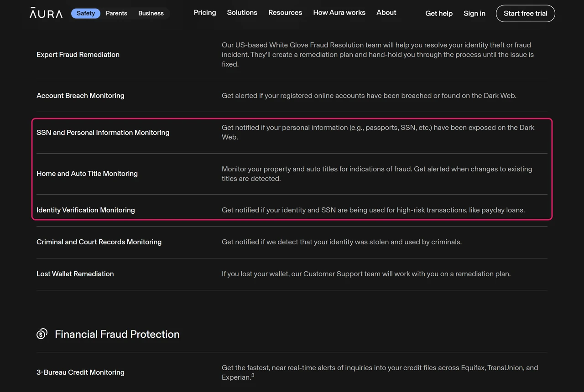Click Home and Auto Title Monitoring label
The width and height of the screenshot is (584, 392).
pos(87,174)
